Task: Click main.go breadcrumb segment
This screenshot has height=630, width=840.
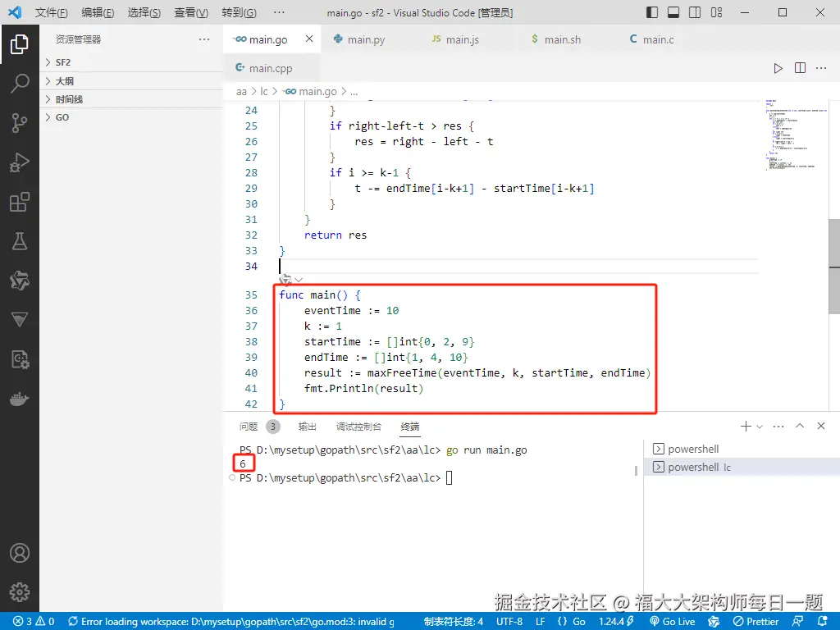Action: 311,92
